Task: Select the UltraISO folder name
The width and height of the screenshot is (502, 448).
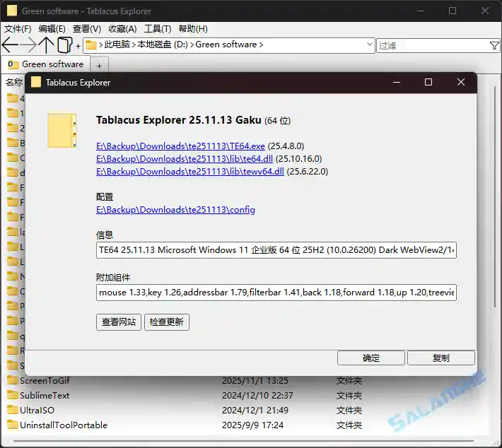Action: 37,410
